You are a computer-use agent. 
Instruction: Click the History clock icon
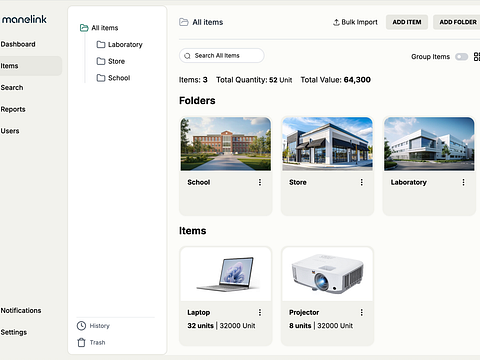click(81, 326)
